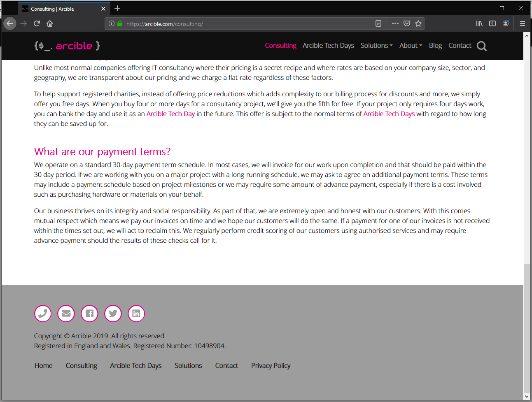Click the email envelope icon
The width and height of the screenshot is (532, 402).
[66, 314]
